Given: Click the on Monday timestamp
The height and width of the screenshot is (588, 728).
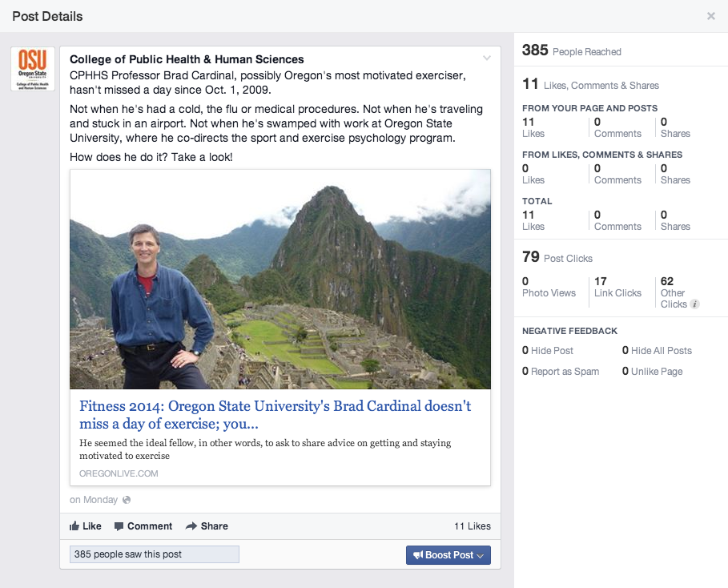Looking at the screenshot, I should (x=94, y=500).
